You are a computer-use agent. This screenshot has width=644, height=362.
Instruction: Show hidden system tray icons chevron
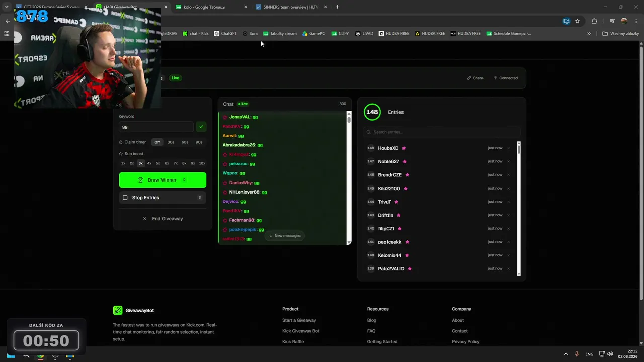coord(566,354)
